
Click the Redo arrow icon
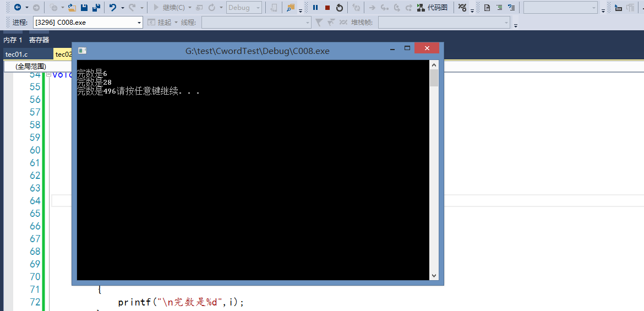pyautogui.click(x=132, y=7)
